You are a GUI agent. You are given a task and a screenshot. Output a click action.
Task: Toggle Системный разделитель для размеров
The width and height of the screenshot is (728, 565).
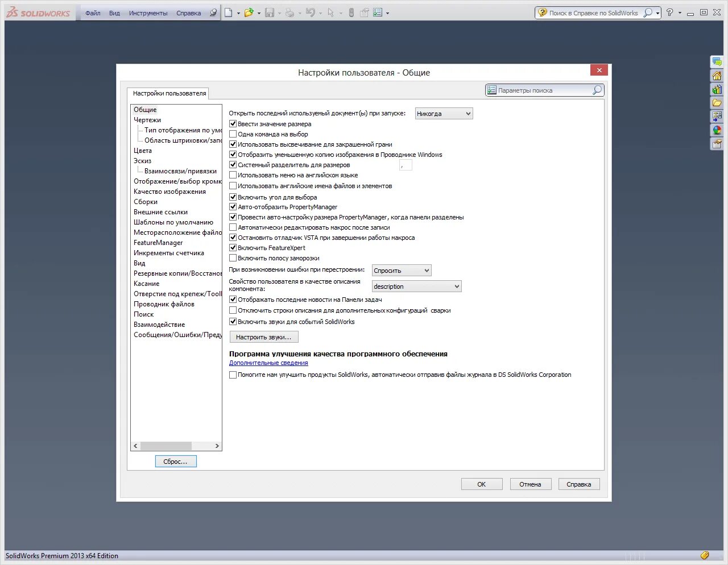[233, 165]
